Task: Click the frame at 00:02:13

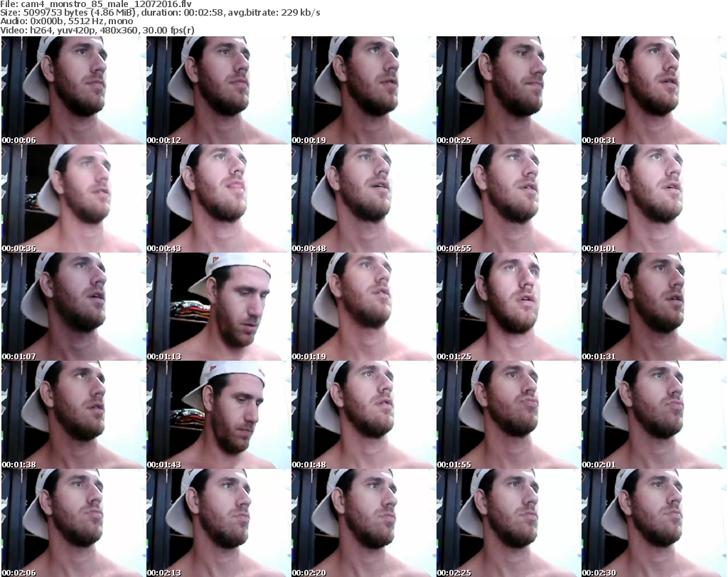Action: [218, 523]
